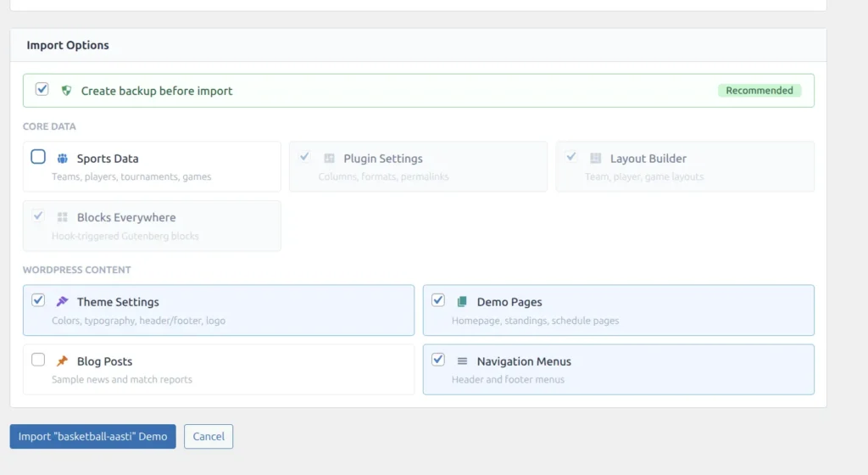The height and width of the screenshot is (475, 868).
Task: Click "Header and footer menus" description
Action: [x=509, y=379]
